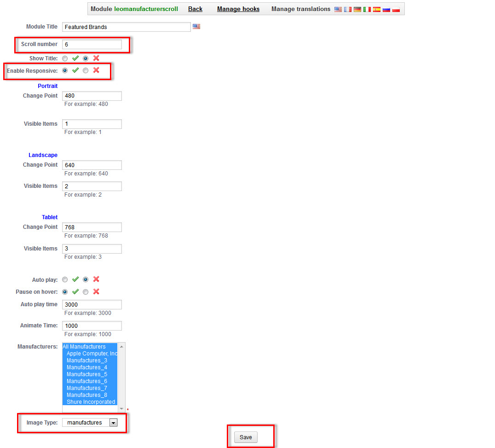
Task: Edit Landscape Visible Items field
Action: [x=92, y=186]
